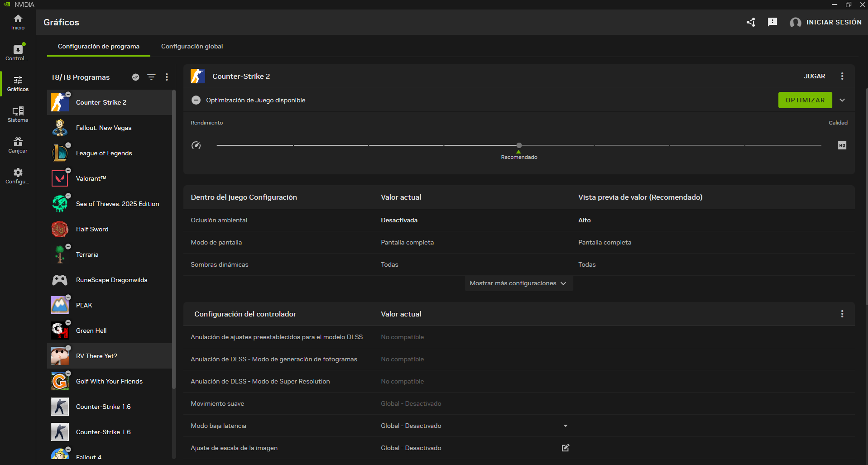Open Modo baja latencia dropdown
The image size is (868, 465).
[566, 426]
